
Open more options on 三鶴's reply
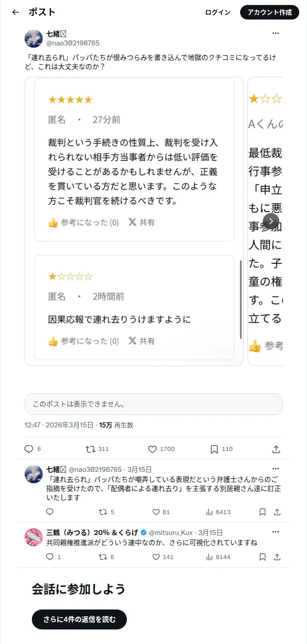click(x=276, y=532)
